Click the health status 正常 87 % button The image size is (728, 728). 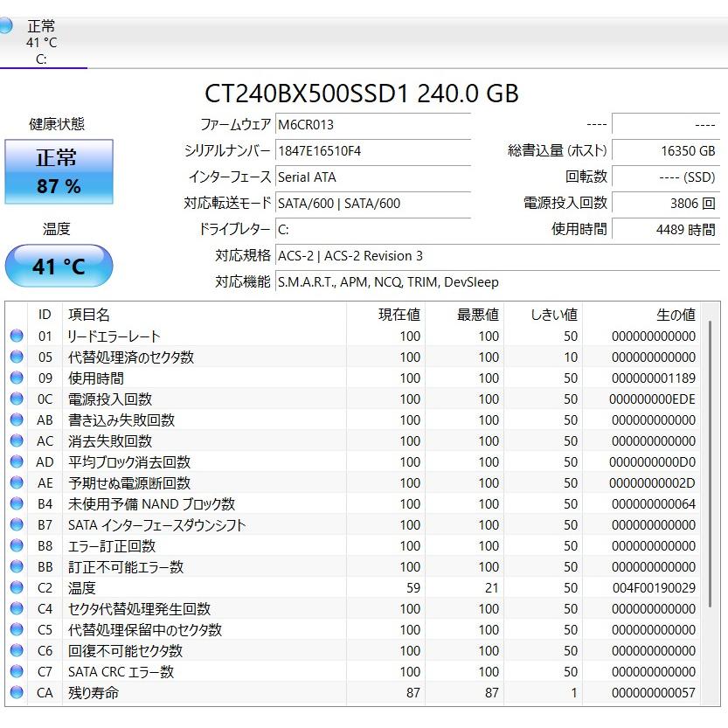coord(59,171)
